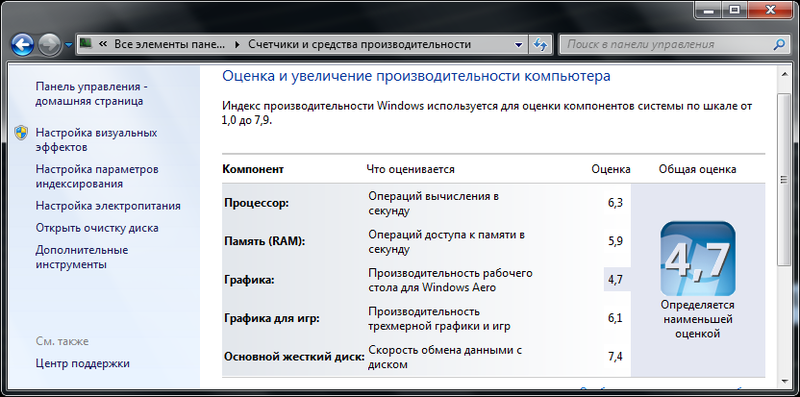Viewport: 800px width, 397px height.
Task: Refresh the page with the refresh icon
Action: [x=540, y=45]
